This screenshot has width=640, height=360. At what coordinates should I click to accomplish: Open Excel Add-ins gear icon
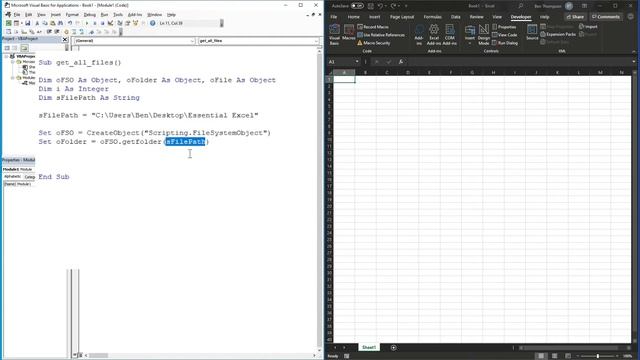pos(433,34)
